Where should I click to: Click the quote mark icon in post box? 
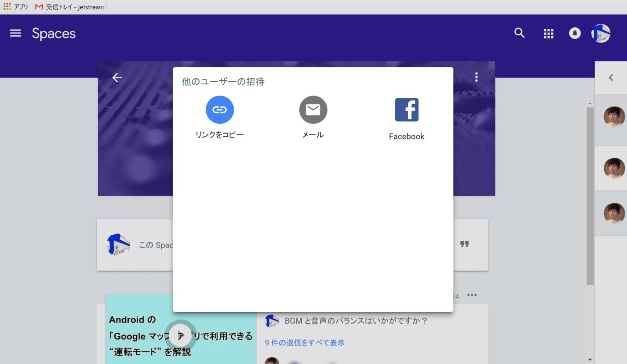point(464,244)
